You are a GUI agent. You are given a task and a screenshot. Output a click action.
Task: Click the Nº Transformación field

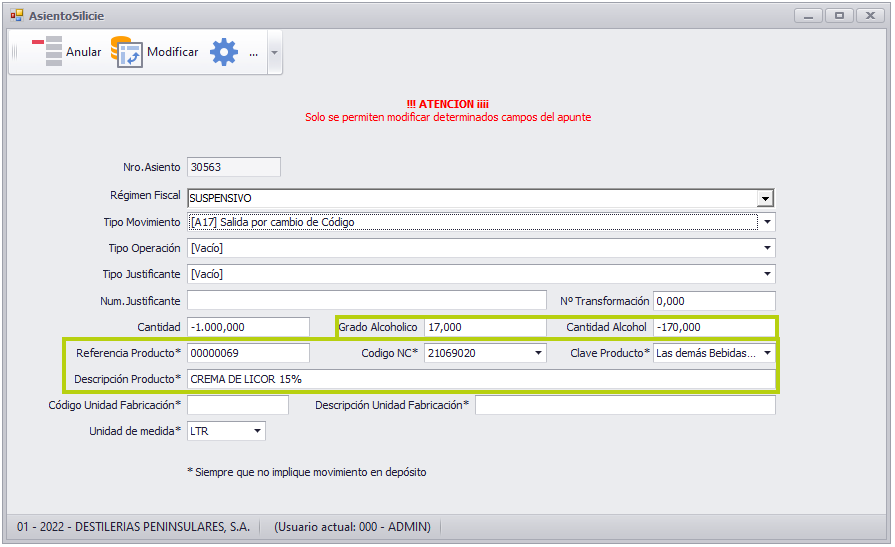pyautogui.click(x=714, y=301)
